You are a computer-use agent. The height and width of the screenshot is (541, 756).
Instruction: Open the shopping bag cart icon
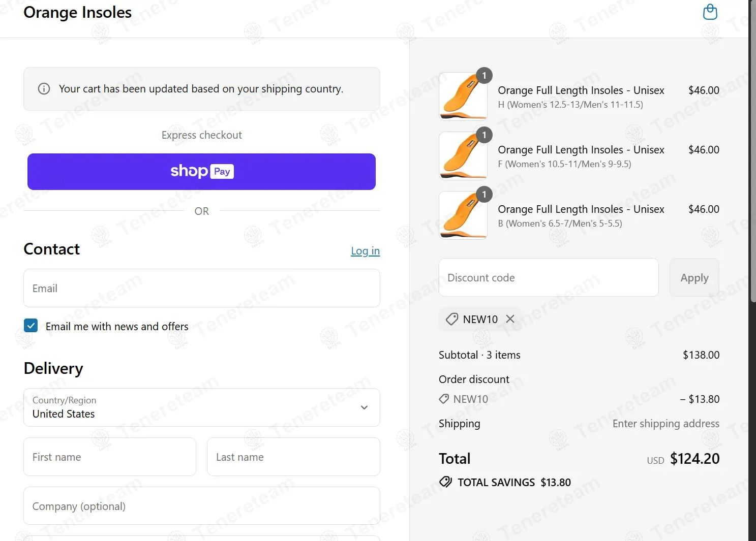point(710,12)
